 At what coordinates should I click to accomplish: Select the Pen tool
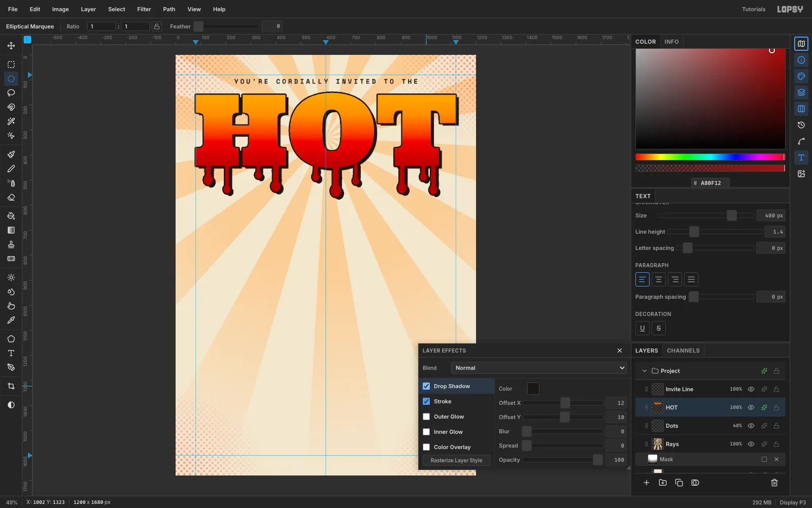coord(11,367)
